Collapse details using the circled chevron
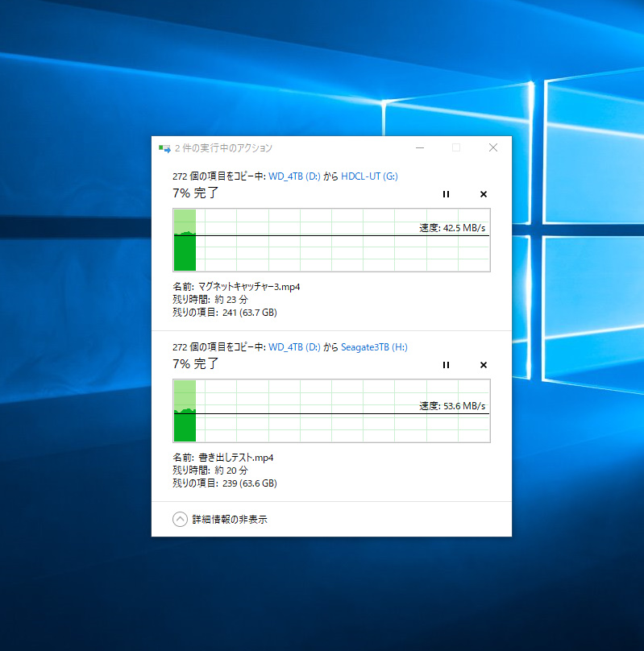This screenshot has width=644, height=651. [180, 520]
